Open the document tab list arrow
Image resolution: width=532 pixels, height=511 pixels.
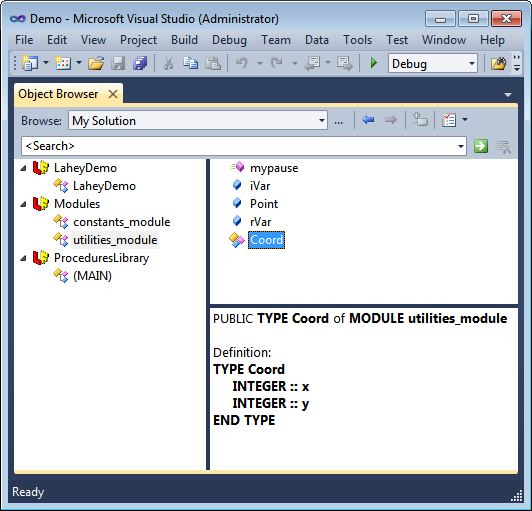tap(508, 95)
